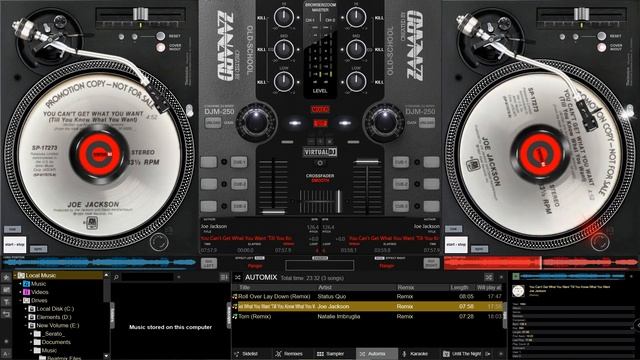Click album art thumbnail in info panel
The height and width of the screenshot is (360, 640).
[x=518, y=291]
